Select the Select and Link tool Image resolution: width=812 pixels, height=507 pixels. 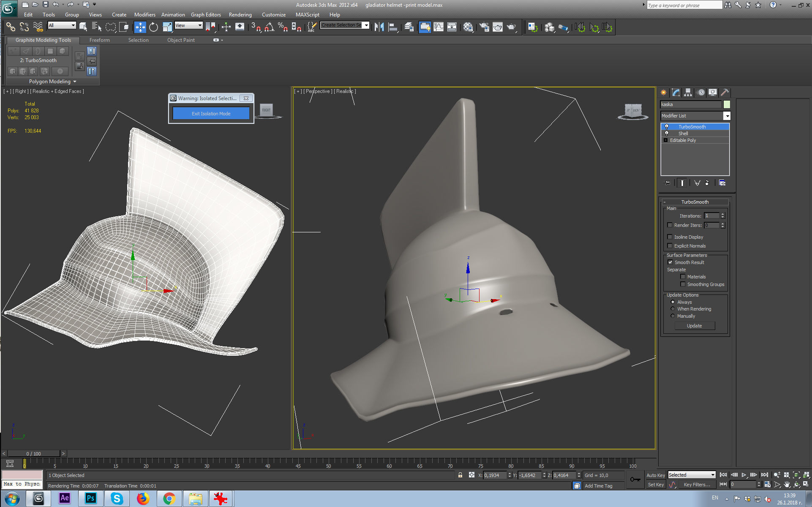pos(11,27)
